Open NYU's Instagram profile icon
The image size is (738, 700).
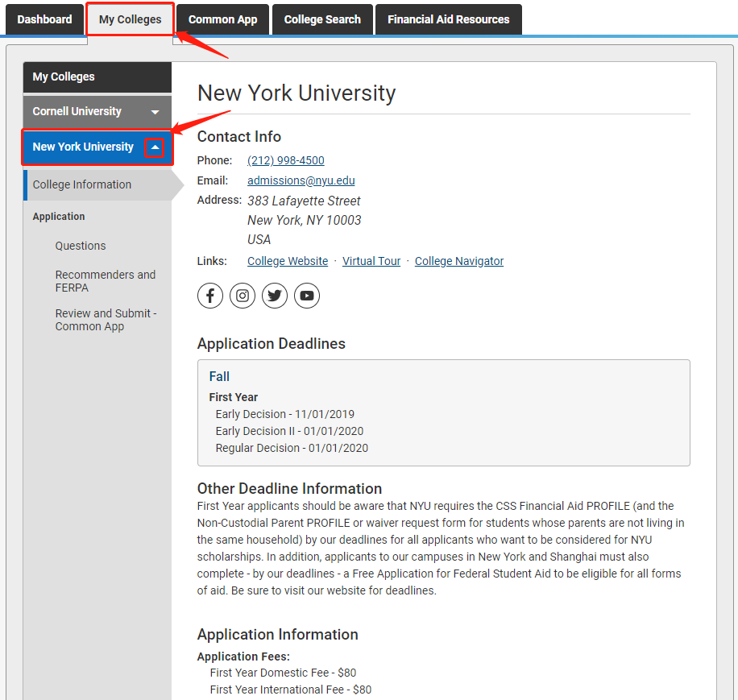(242, 296)
